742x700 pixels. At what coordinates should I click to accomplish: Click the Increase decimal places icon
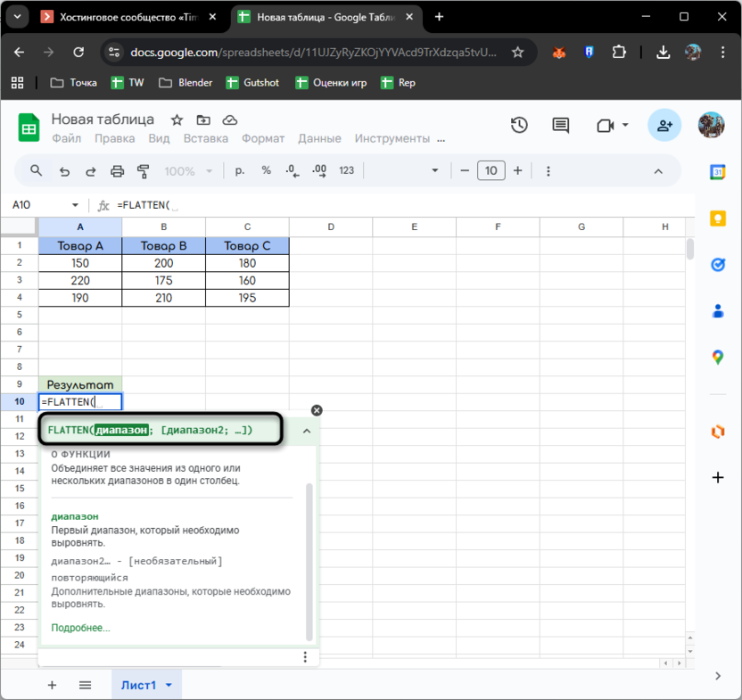point(317,171)
